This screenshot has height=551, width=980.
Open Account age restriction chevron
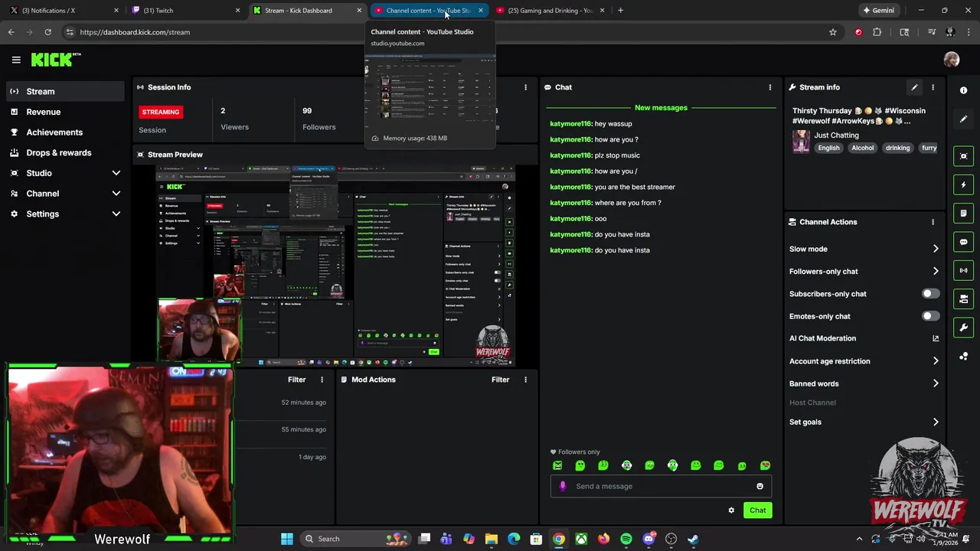(x=936, y=361)
